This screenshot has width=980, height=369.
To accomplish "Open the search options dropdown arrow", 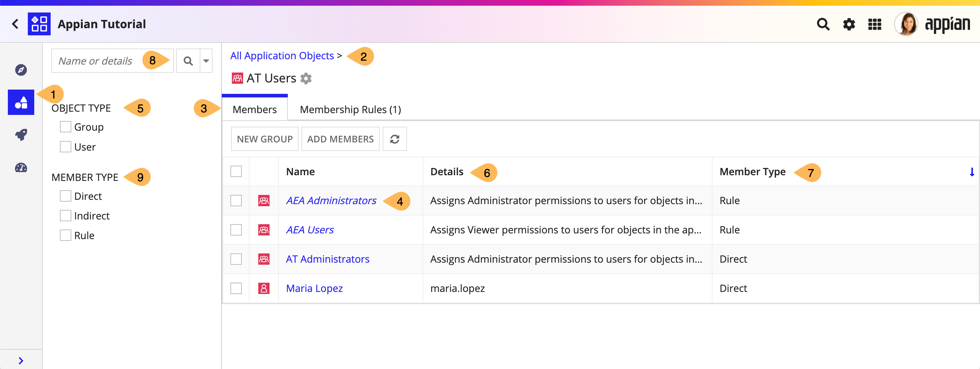I will point(206,61).
